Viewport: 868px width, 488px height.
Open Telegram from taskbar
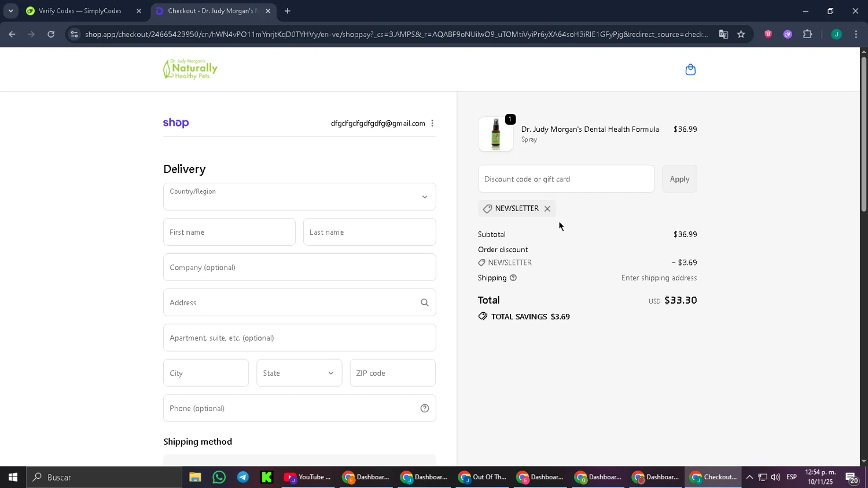[243, 477]
